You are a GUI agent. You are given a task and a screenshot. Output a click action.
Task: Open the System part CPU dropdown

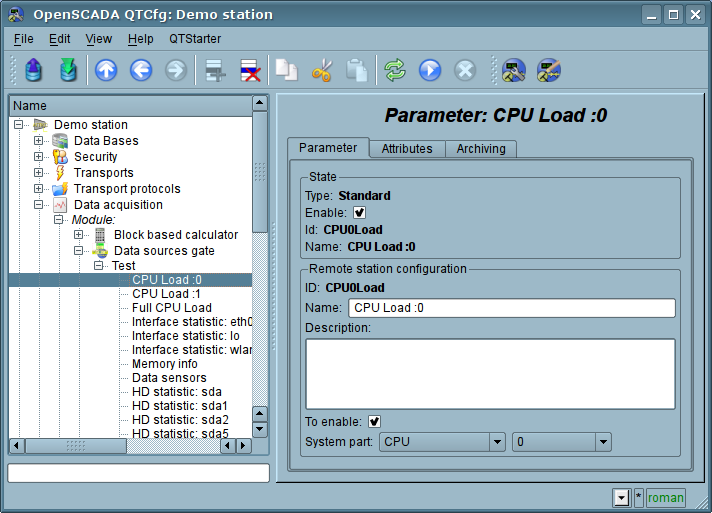pos(442,442)
